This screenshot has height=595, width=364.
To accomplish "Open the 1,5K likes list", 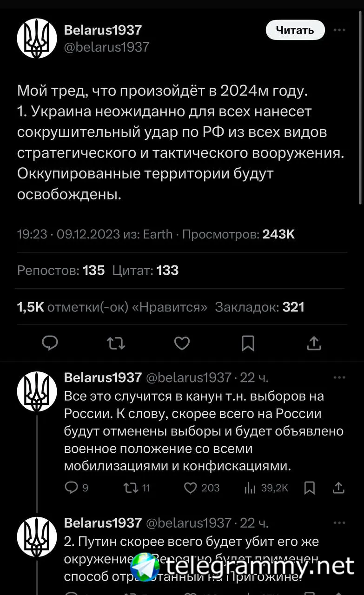I will [x=112, y=307].
